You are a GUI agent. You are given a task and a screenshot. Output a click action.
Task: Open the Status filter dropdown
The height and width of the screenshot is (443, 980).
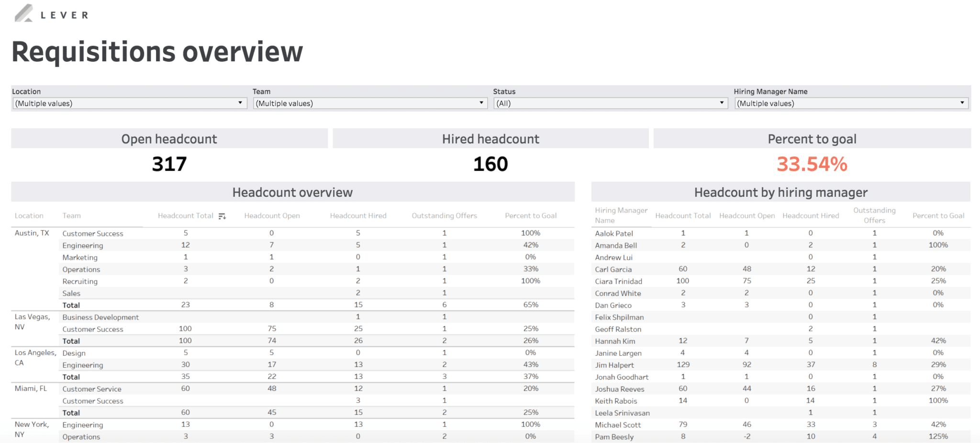pyautogui.click(x=611, y=103)
